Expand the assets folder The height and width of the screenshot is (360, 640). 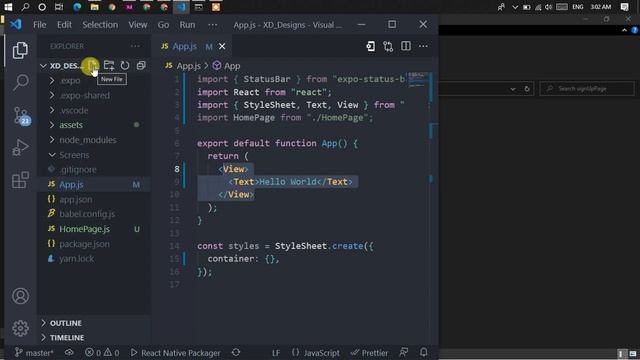(x=94, y=125)
